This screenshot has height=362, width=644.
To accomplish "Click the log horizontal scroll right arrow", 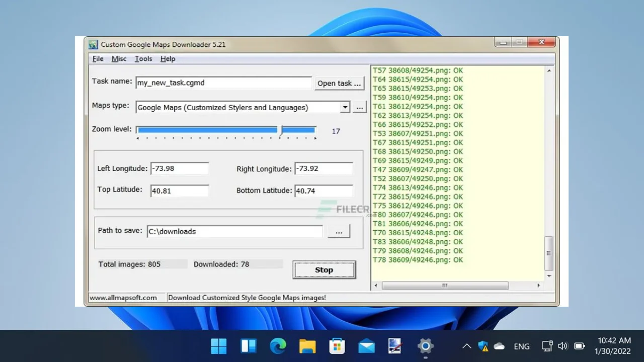I will [538, 286].
